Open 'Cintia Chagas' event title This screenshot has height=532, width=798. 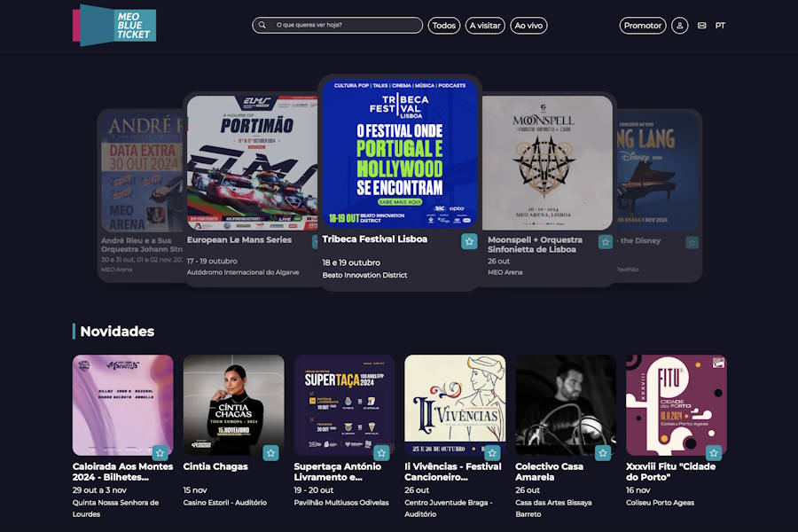(x=215, y=466)
